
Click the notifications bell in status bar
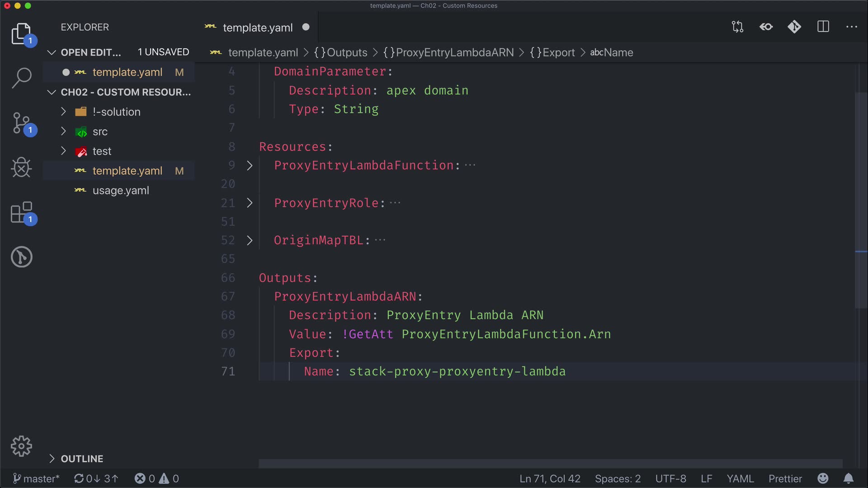[x=849, y=479]
